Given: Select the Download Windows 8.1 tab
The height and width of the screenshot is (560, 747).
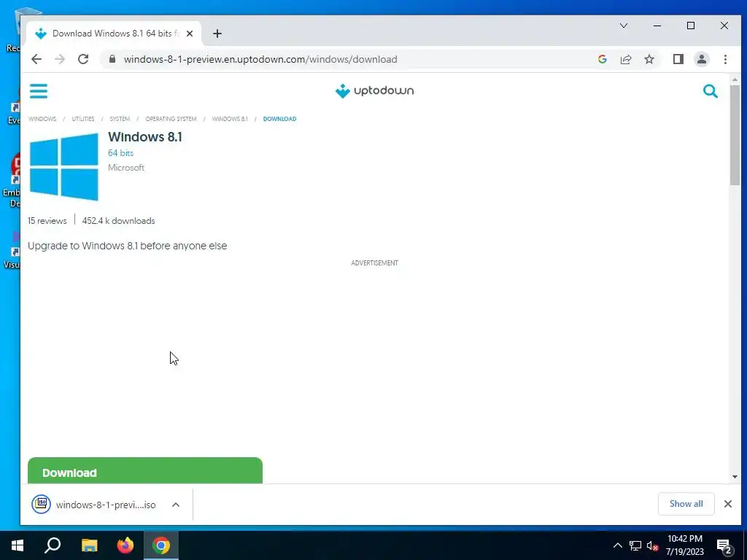Looking at the screenshot, I should [115, 34].
